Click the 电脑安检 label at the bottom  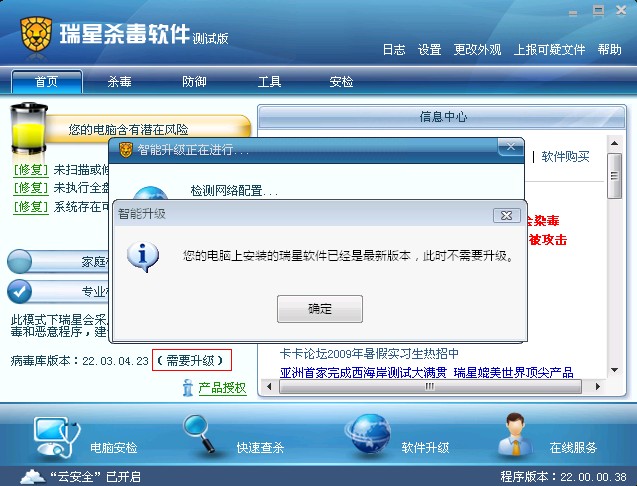[x=114, y=448]
